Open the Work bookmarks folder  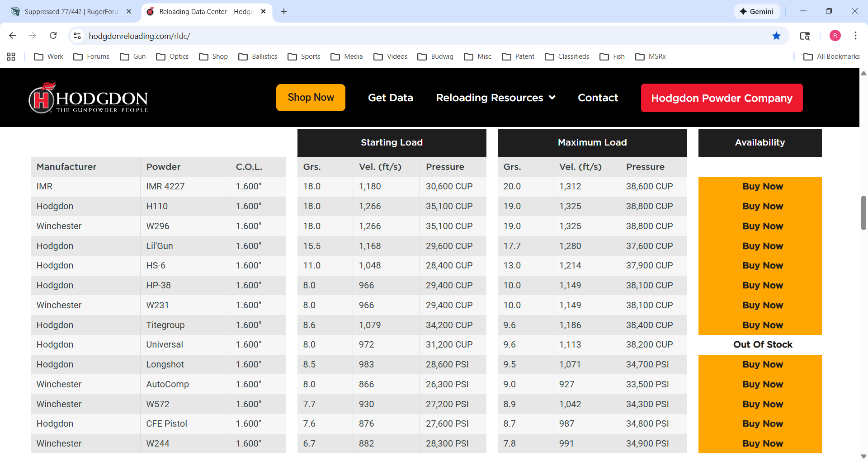(49, 56)
